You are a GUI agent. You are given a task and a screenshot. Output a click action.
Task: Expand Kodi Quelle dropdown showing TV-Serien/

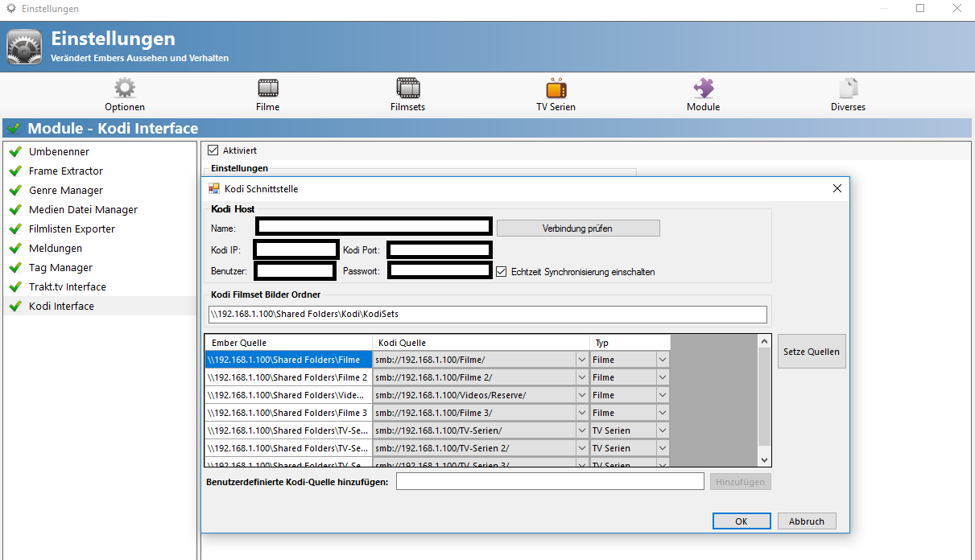(582, 430)
